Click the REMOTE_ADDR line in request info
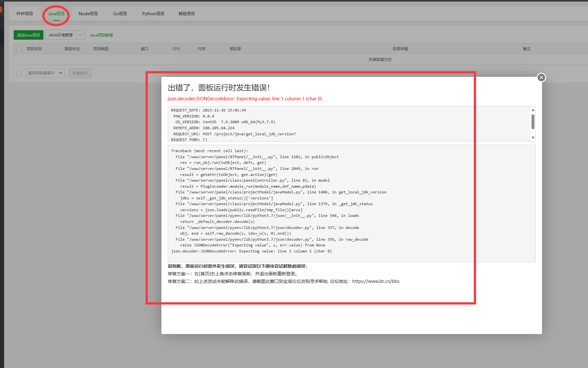 point(204,128)
